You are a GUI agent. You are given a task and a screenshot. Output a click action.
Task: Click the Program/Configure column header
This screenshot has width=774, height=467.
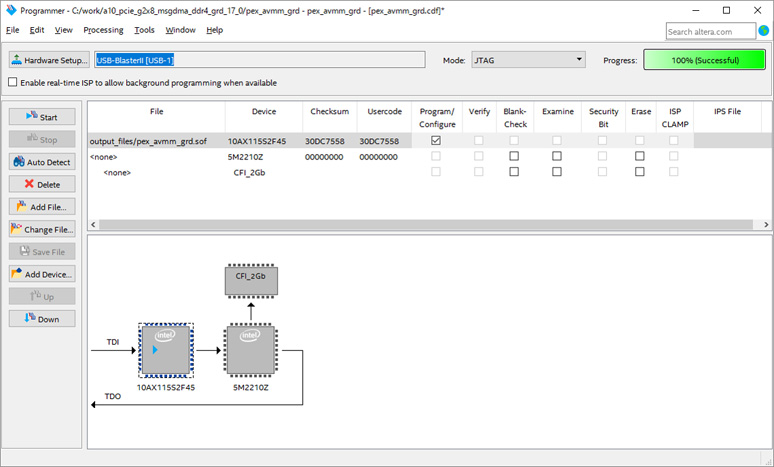(437, 117)
